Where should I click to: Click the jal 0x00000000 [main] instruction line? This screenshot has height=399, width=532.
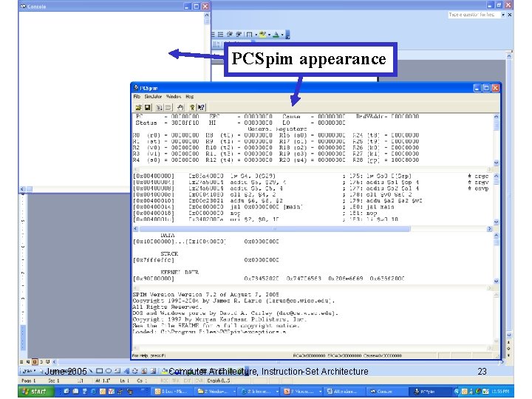pos(266,207)
